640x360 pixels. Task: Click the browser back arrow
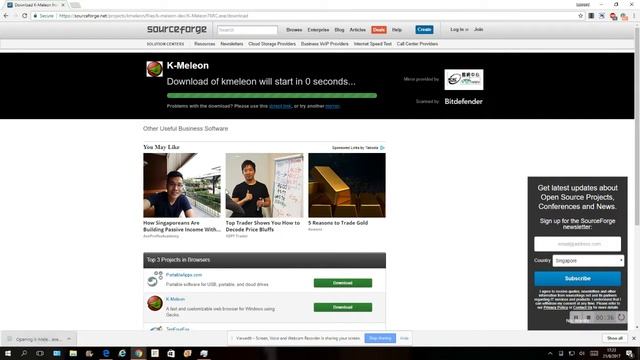tap(6, 16)
